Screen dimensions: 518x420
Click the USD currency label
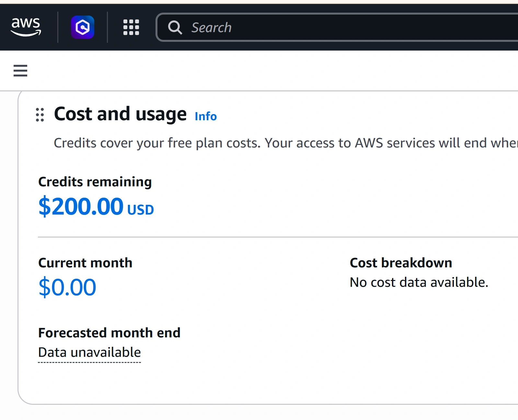point(141,210)
